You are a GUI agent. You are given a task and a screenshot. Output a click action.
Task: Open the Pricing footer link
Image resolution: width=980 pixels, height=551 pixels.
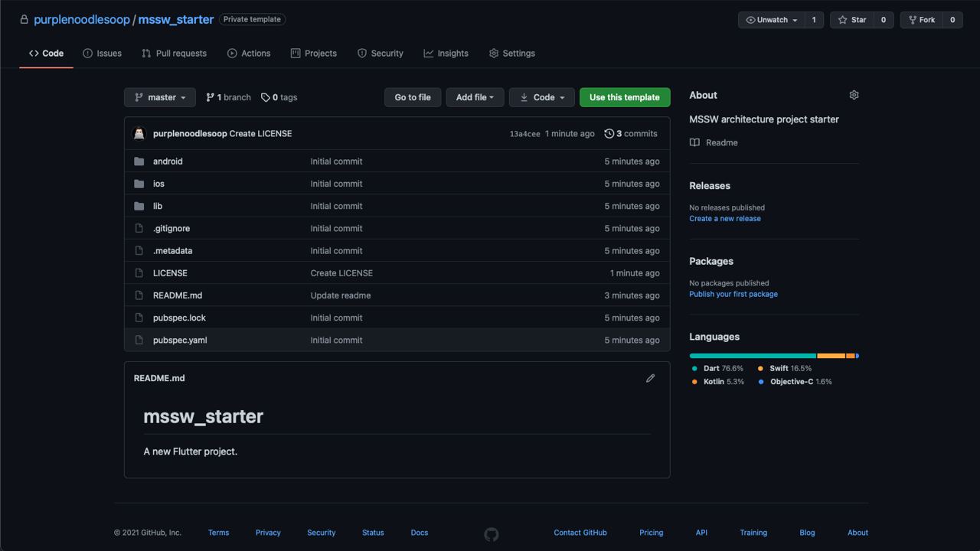[x=652, y=533]
